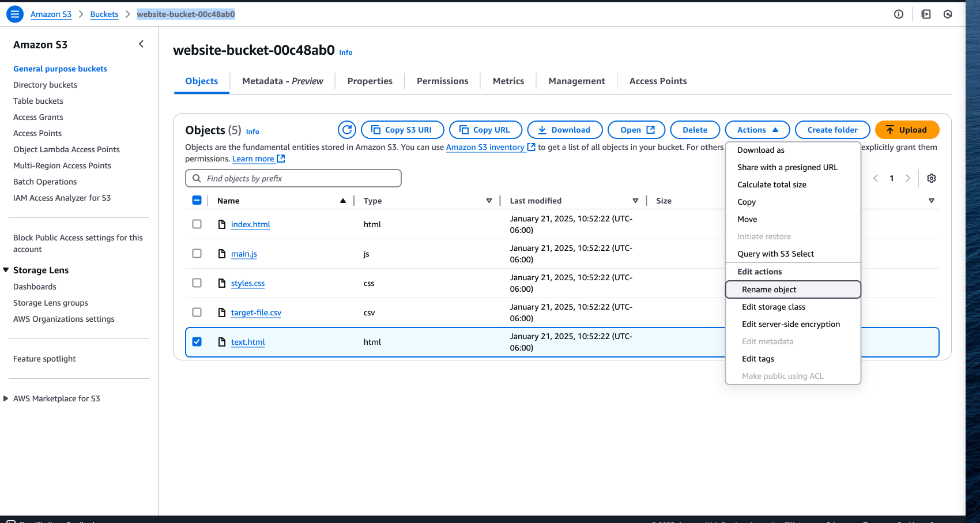980x523 pixels.
Task: Select the index.html checkbox
Action: point(197,224)
